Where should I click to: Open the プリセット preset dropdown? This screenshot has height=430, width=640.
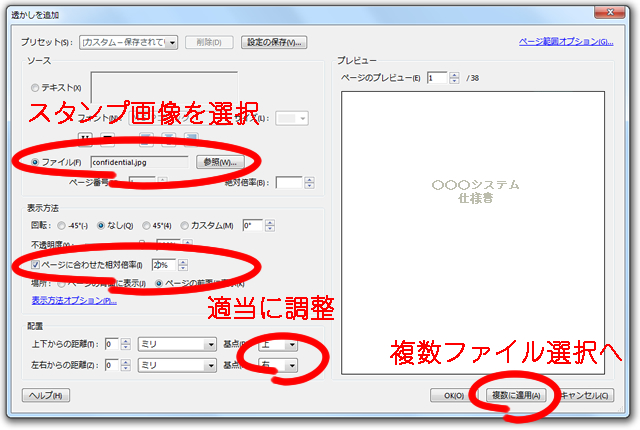[129, 42]
